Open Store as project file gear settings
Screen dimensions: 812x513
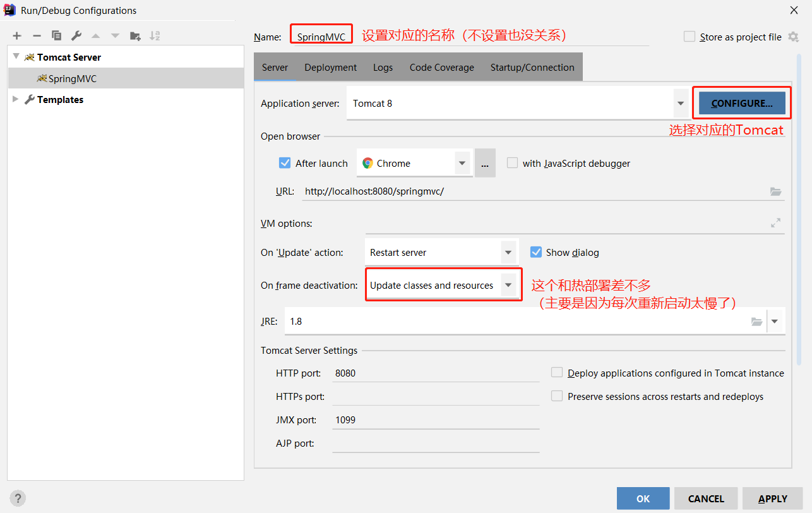[793, 37]
